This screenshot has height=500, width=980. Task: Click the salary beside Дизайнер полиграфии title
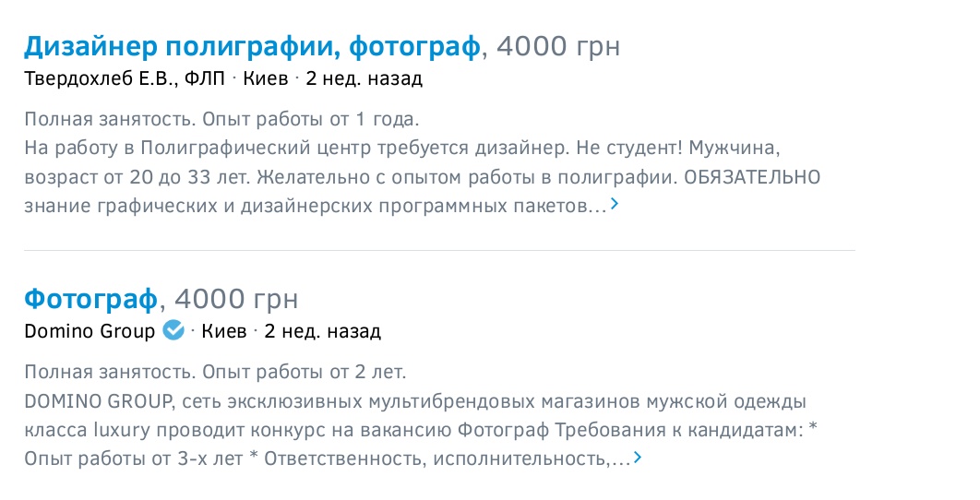(558, 45)
